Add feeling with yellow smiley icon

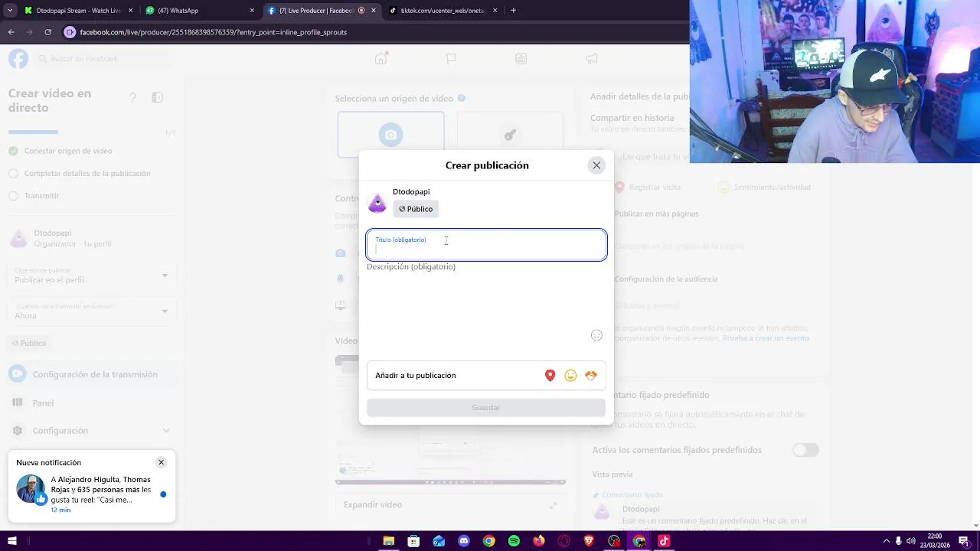click(570, 375)
